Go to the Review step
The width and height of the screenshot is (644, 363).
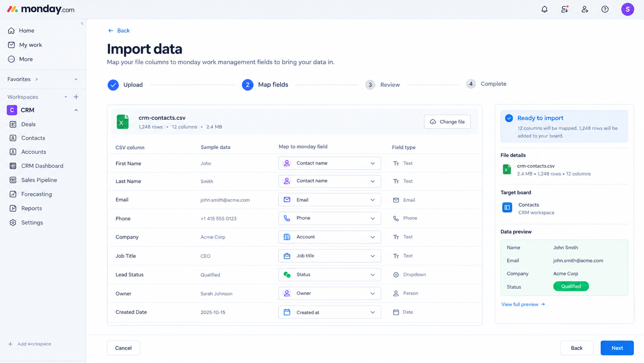tap(383, 85)
